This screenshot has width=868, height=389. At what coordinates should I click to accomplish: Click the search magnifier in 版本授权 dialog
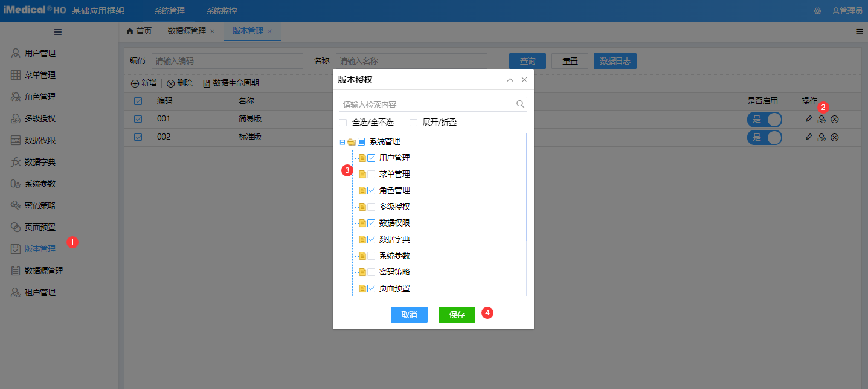tap(520, 104)
